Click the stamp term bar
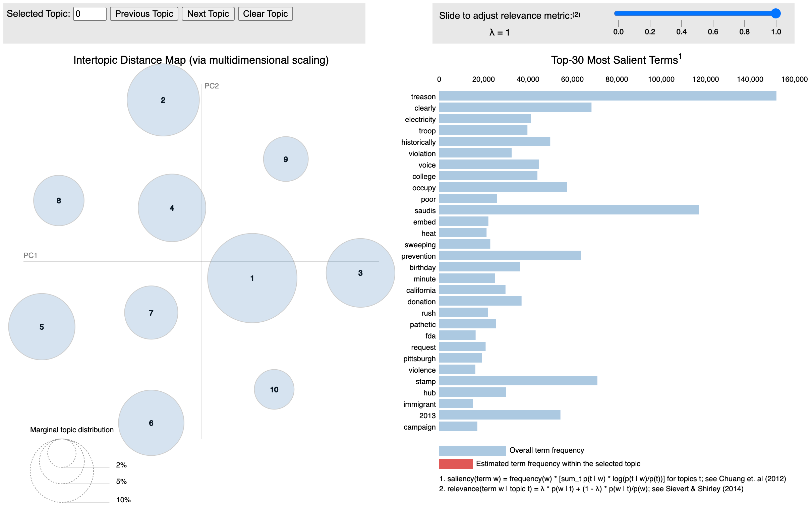This screenshot has width=812, height=510. click(518, 381)
